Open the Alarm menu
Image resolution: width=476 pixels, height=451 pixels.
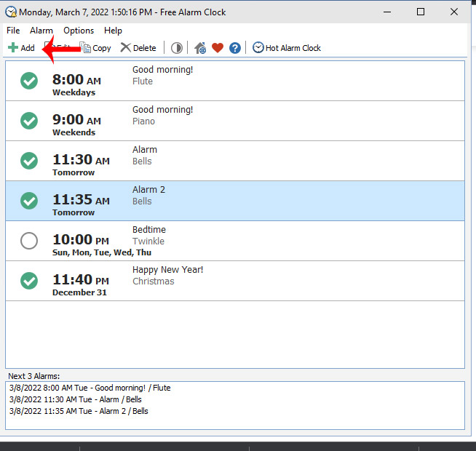[41, 31]
